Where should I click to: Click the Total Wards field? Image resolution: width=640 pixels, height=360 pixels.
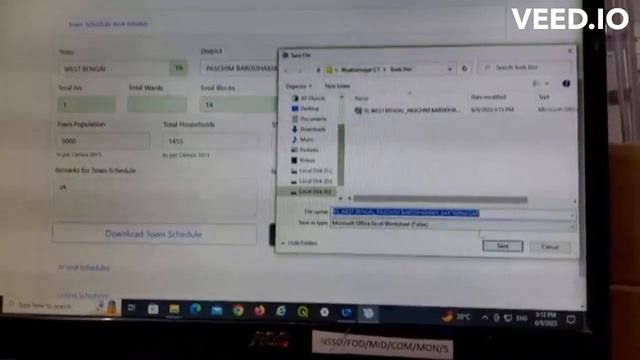[x=157, y=104]
